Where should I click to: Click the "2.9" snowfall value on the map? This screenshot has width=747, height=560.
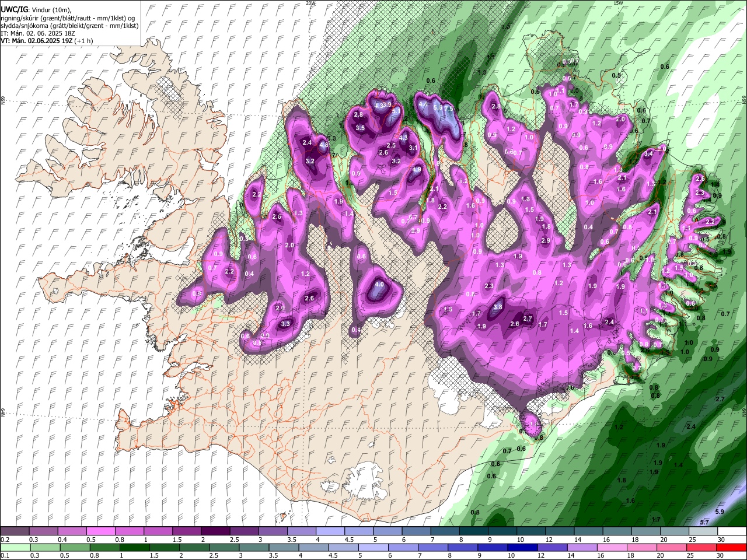click(x=546, y=240)
